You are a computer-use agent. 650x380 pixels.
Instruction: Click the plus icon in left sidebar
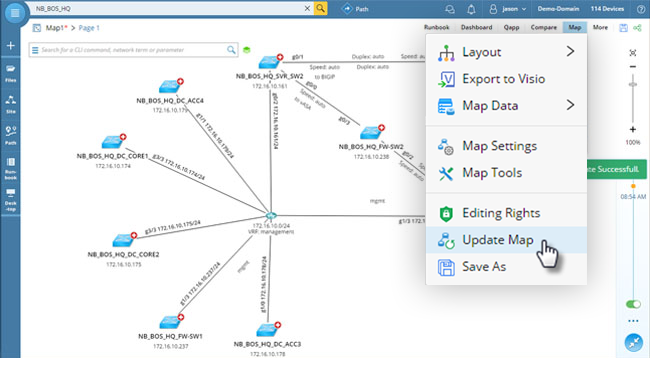[11, 46]
